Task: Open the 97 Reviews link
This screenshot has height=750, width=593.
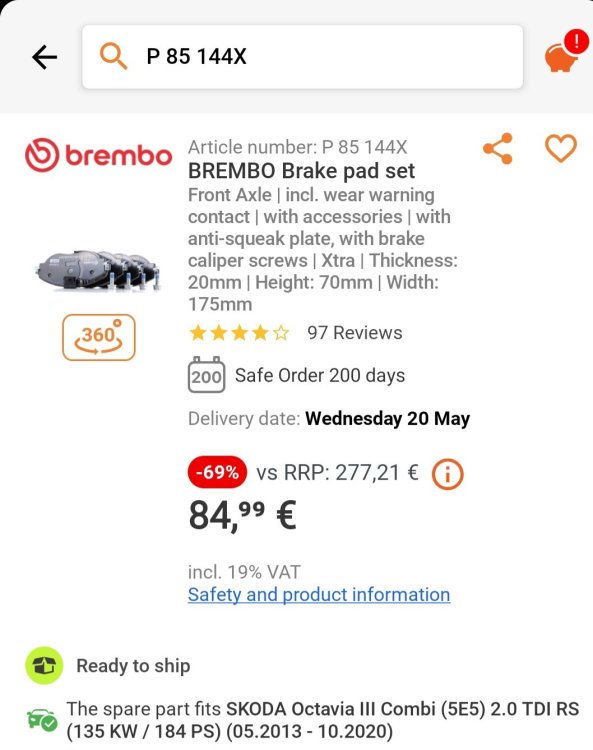Action: 355,333
